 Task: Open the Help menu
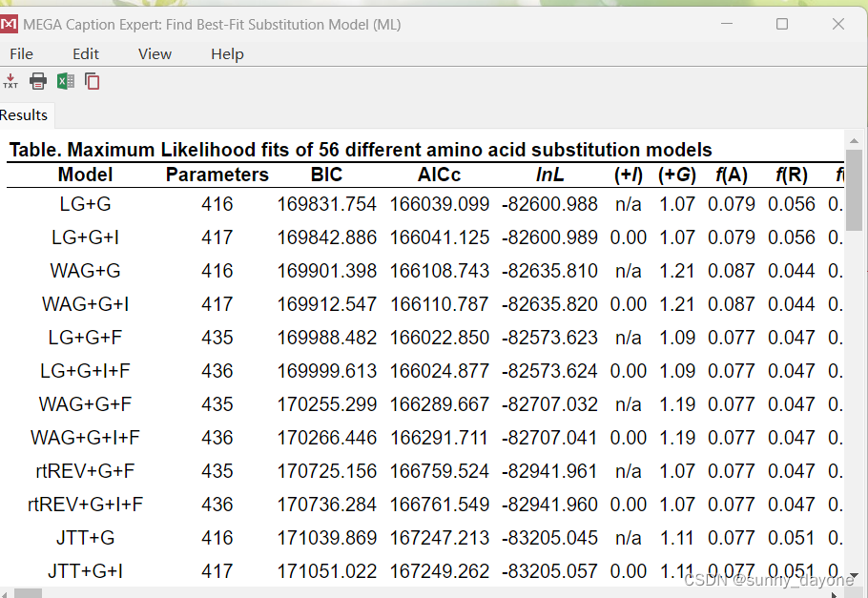227,54
